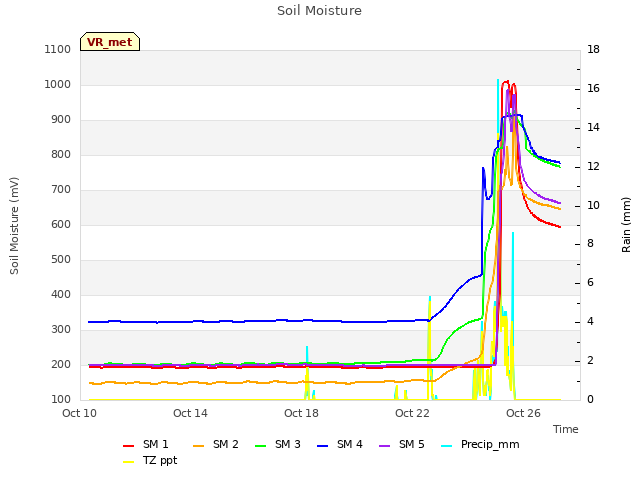The width and height of the screenshot is (640, 480).
Task: Click the 900 left axis tick label
Action: (61, 120)
